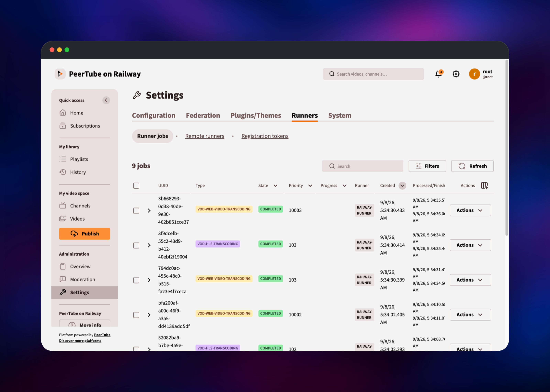Click the PeerTube on Railway title

click(105, 74)
